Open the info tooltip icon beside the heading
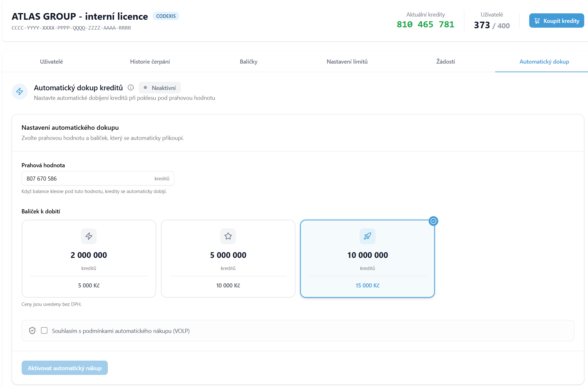588x387 pixels. click(x=131, y=87)
